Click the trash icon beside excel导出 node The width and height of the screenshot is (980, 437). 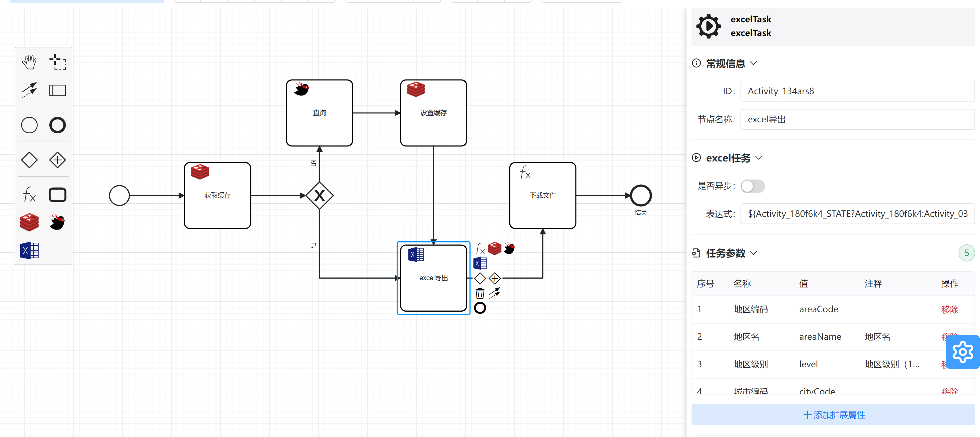pos(480,293)
